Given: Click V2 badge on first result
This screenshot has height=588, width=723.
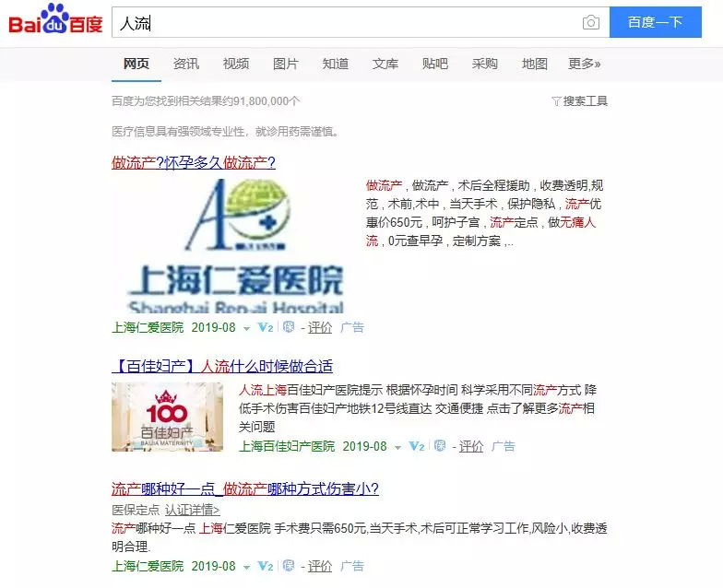Looking at the screenshot, I should 266,328.
